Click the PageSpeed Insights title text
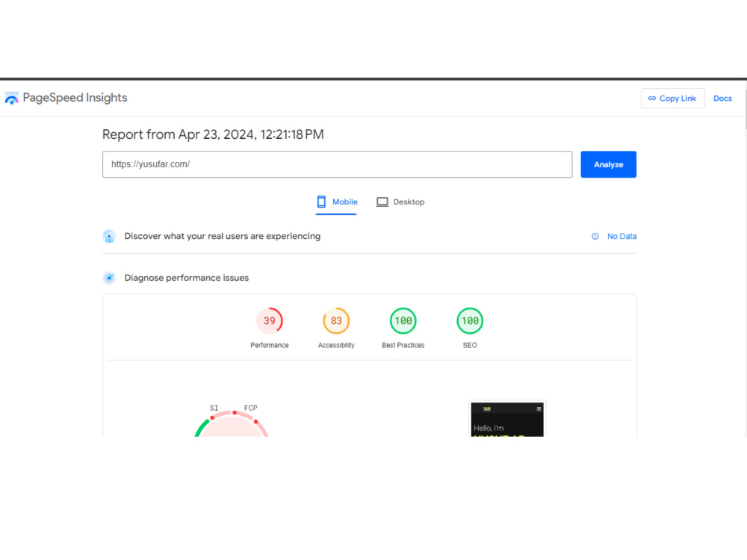This screenshot has width=747, height=560. (x=75, y=98)
